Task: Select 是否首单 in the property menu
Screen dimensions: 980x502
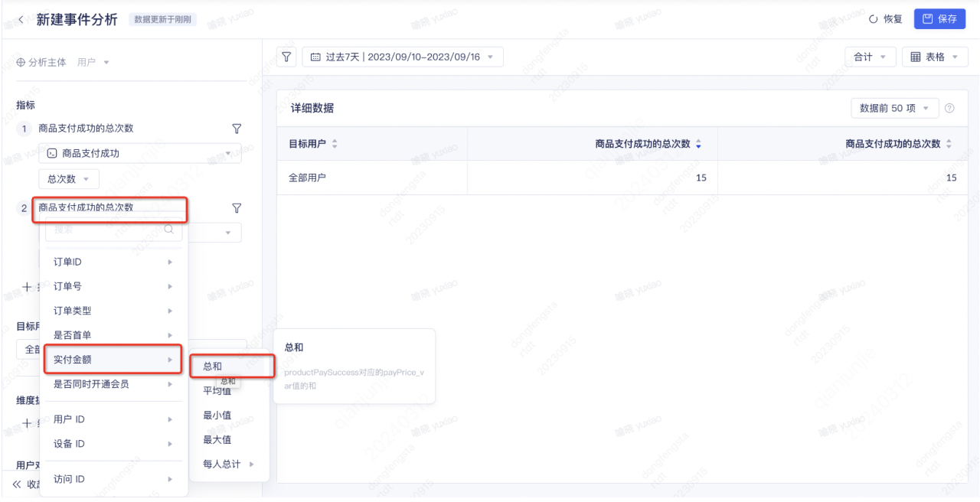Action: (113, 335)
